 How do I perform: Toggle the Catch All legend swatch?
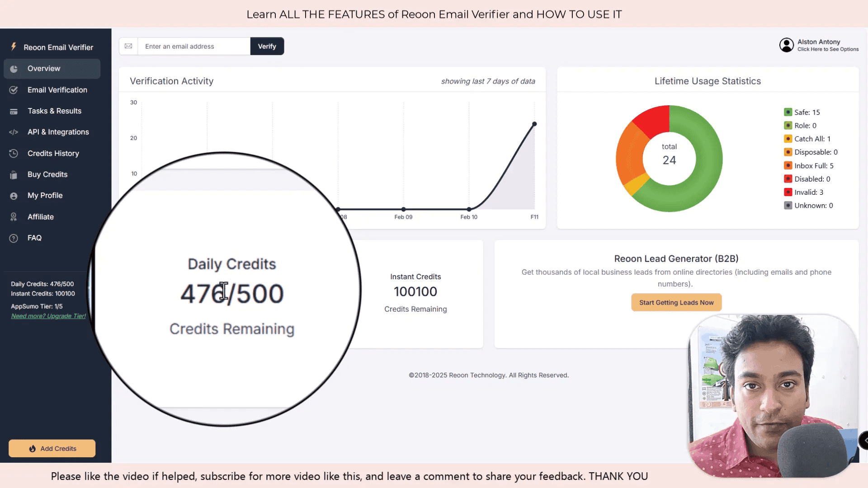pyautogui.click(x=788, y=139)
